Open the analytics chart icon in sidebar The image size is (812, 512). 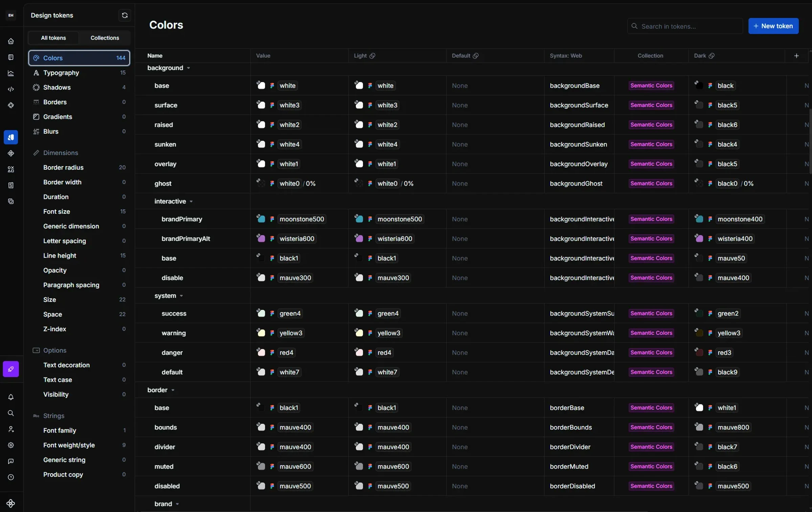point(11,73)
